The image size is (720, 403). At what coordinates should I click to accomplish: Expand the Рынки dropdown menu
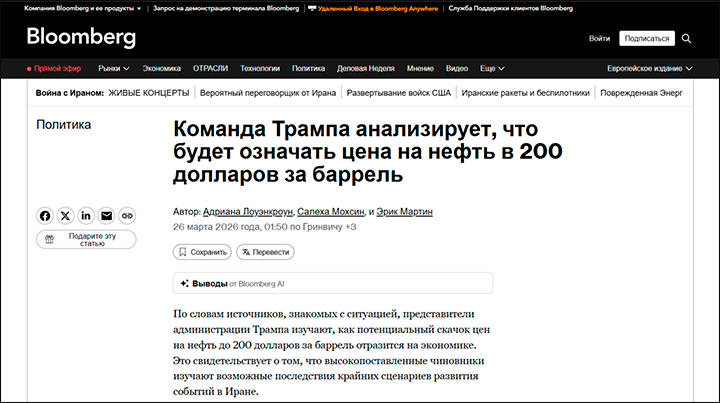click(114, 68)
